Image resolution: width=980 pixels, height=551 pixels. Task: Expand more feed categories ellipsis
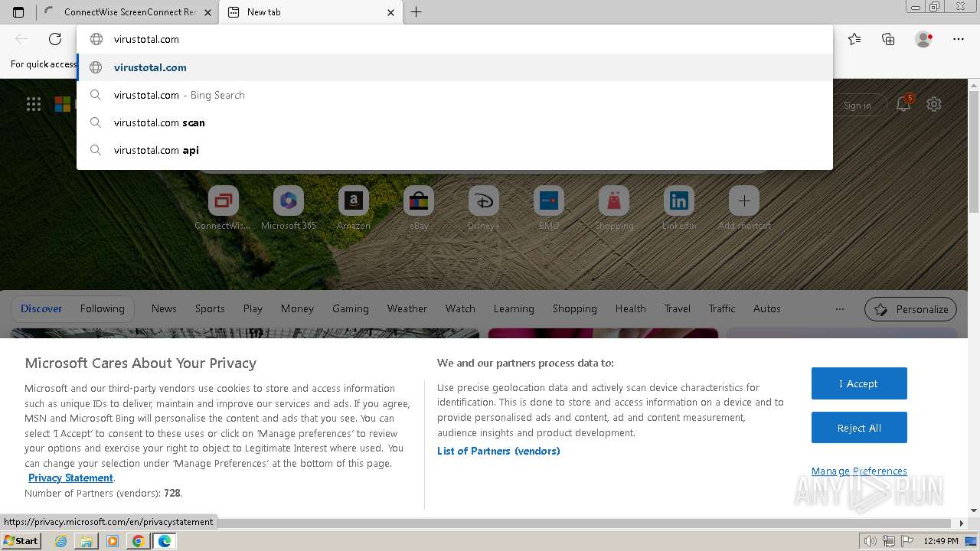tap(840, 309)
